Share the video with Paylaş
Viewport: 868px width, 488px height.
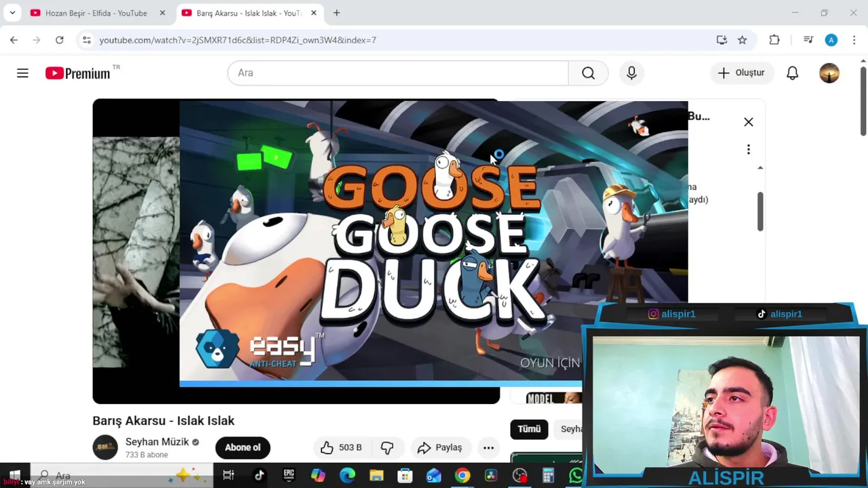[x=439, y=447]
